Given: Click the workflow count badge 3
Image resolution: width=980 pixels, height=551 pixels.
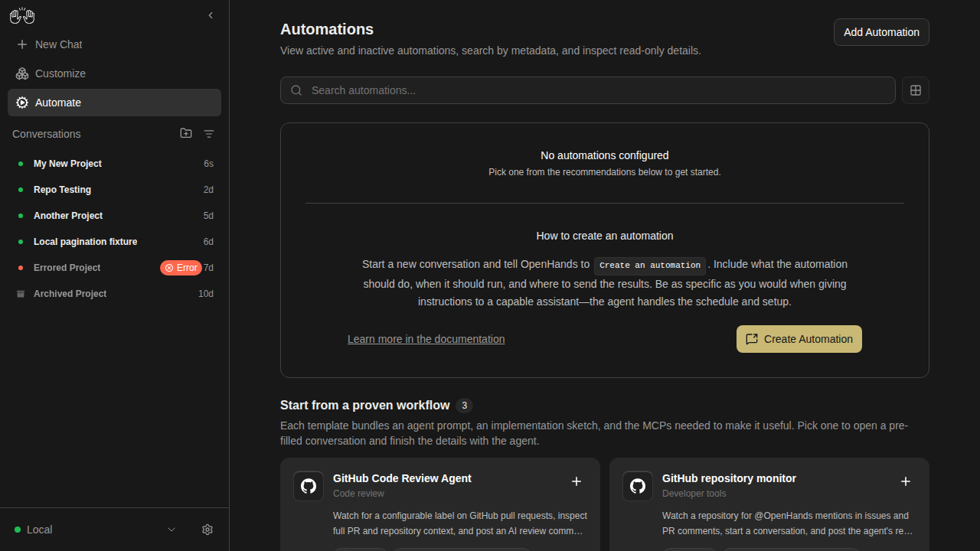Looking at the screenshot, I should [x=464, y=406].
